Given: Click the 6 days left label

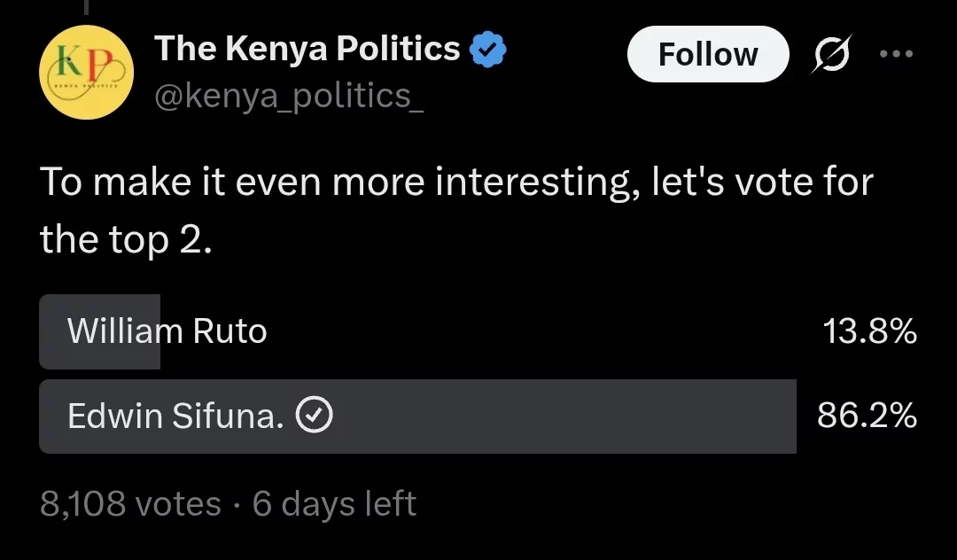Looking at the screenshot, I should pyautogui.click(x=334, y=504).
